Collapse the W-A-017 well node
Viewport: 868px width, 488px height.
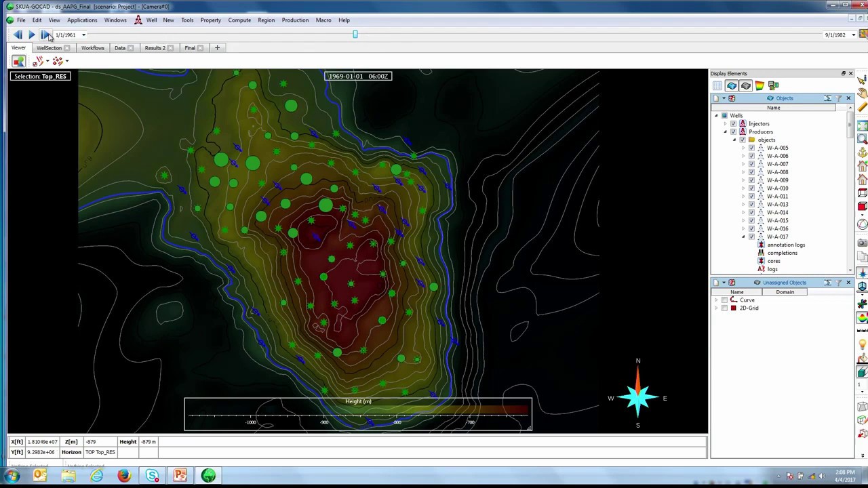pyautogui.click(x=743, y=237)
